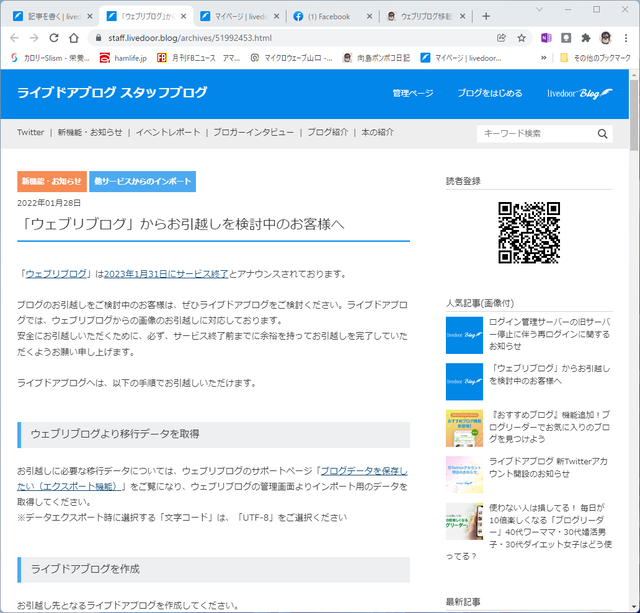Viewport: 640px width, 613px height.
Task: Open the おすすめブログ 機能追加 article
Action: [x=549, y=426]
